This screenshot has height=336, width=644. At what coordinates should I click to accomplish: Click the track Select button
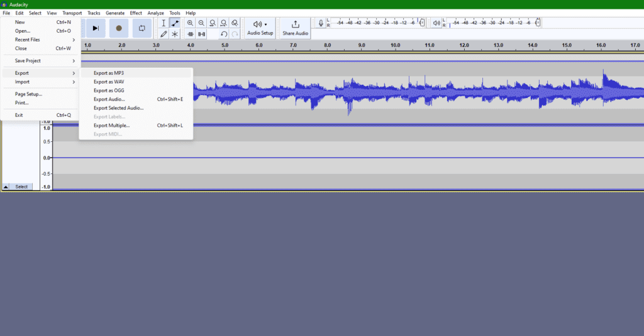pyautogui.click(x=21, y=187)
